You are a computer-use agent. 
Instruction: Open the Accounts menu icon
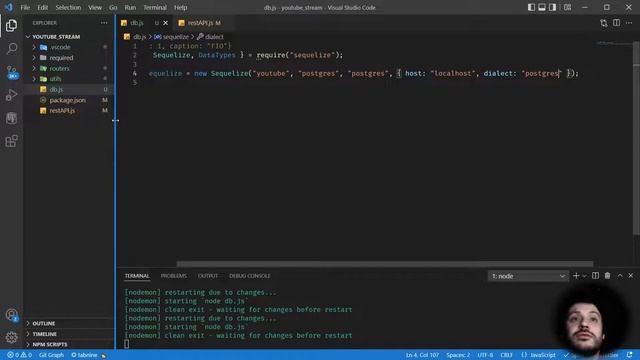[x=11, y=315]
